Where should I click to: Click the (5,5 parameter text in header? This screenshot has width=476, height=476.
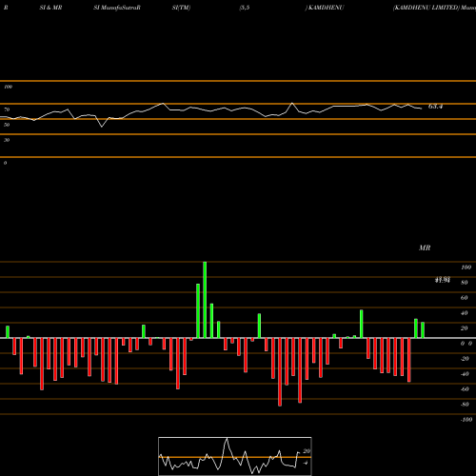click(245, 8)
